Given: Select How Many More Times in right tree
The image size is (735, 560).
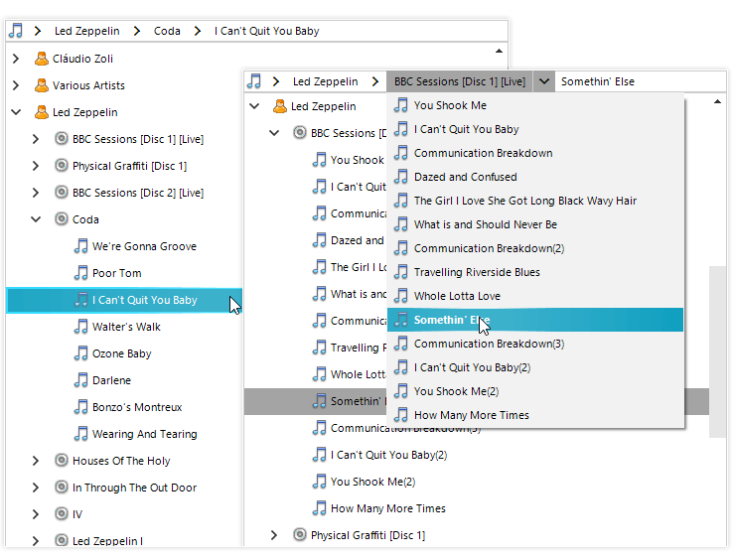Looking at the screenshot, I should (388, 508).
